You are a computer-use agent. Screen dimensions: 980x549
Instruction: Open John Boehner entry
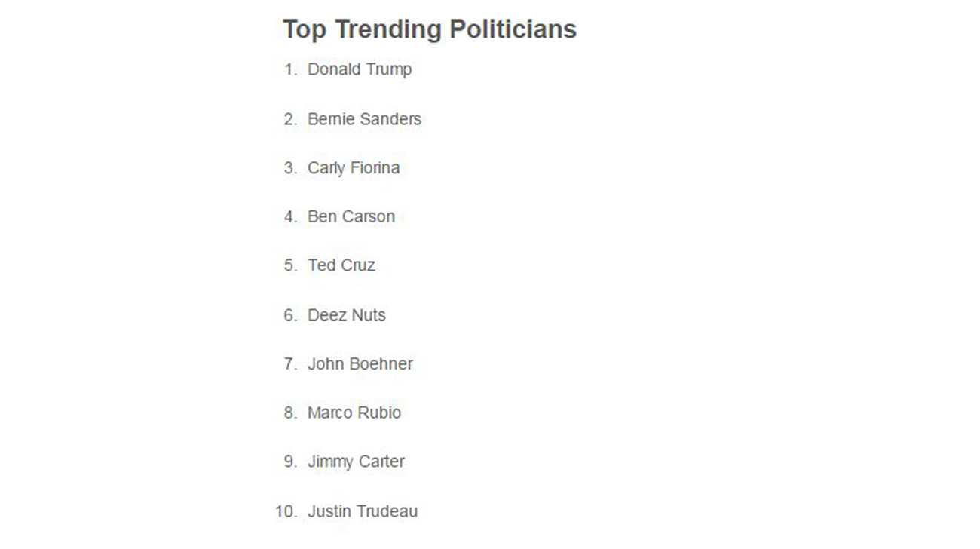360,363
